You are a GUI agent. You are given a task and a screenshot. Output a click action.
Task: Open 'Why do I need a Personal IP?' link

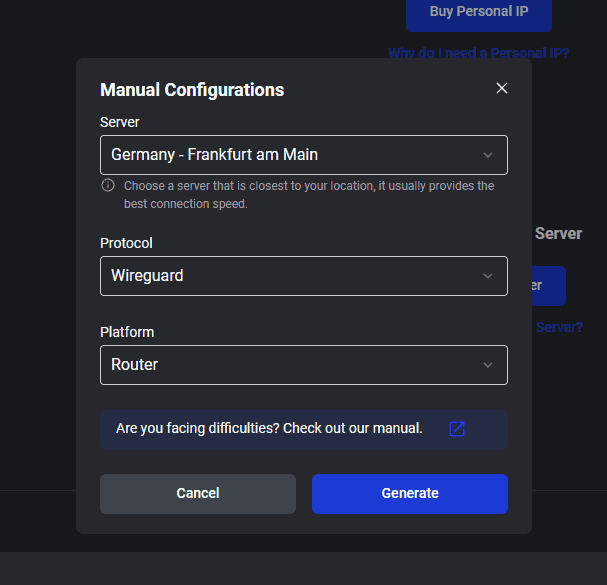[478, 53]
